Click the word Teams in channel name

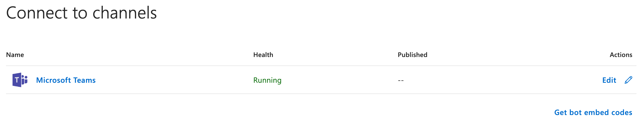(x=84, y=80)
